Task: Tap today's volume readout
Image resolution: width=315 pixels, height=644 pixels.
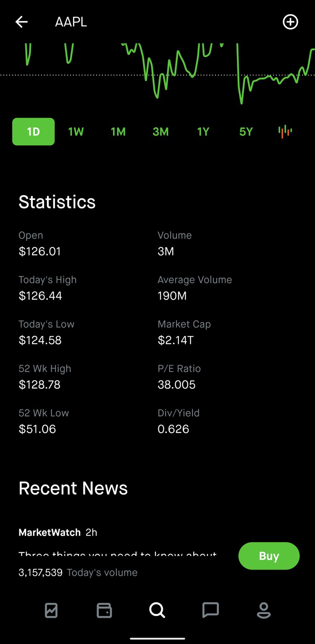Action: click(78, 572)
